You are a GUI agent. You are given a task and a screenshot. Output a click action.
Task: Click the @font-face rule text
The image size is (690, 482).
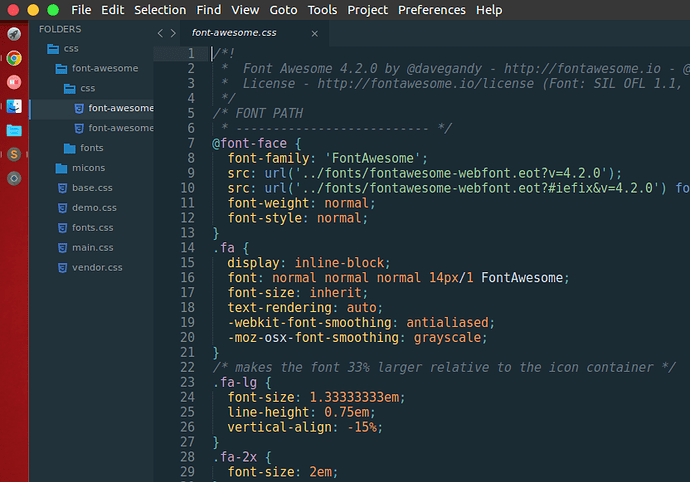249,143
